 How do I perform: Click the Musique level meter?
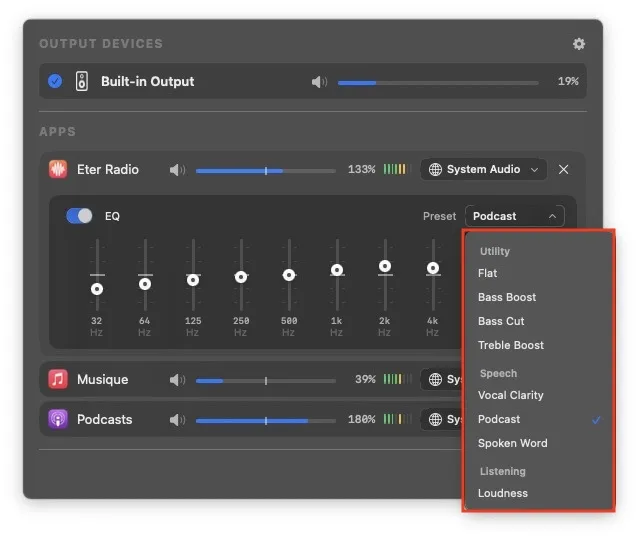coord(397,379)
